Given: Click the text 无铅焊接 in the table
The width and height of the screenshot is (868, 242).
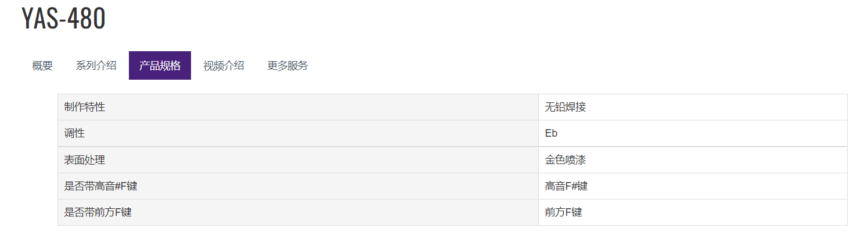Looking at the screenshot, I should point(566,107).
